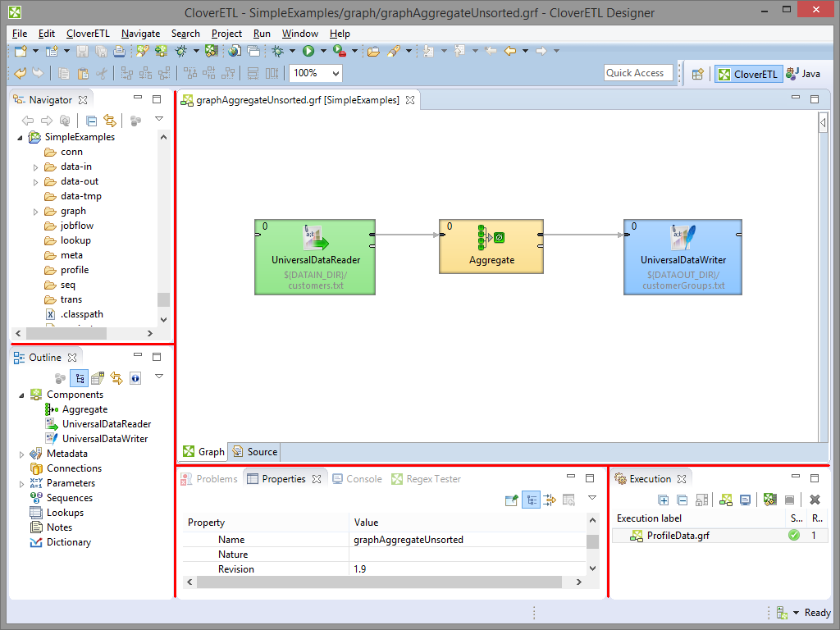Click Properties horizontal scrollbar thumb
Screen dimensions: 840x630
point(379,582)
